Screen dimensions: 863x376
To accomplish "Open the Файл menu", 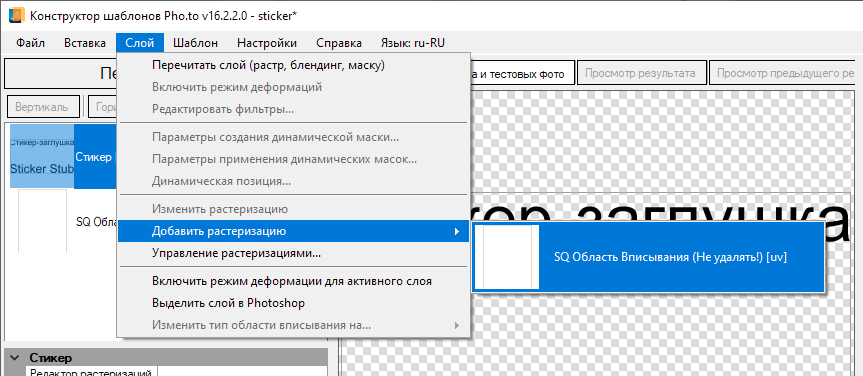I will coord(30,43).
